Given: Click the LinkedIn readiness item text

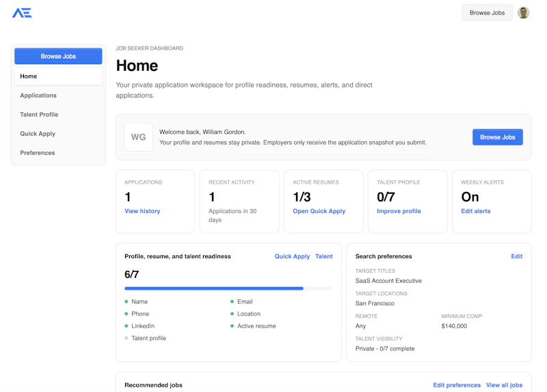Looking at the screenshot, I should pyautogui.click(x=143, y=326).
